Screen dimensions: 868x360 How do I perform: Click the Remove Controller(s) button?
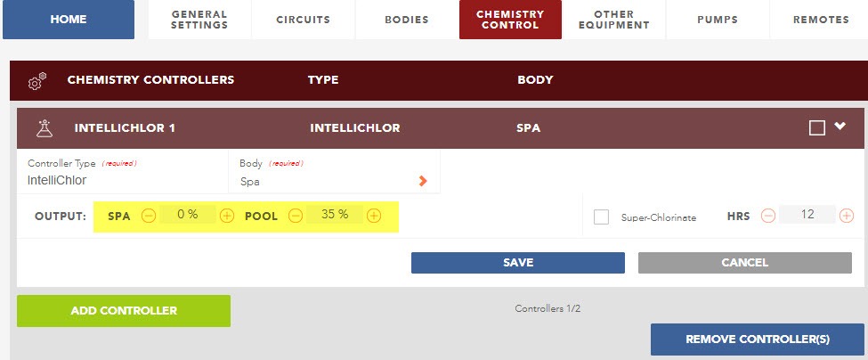click(x=758, y=340)
